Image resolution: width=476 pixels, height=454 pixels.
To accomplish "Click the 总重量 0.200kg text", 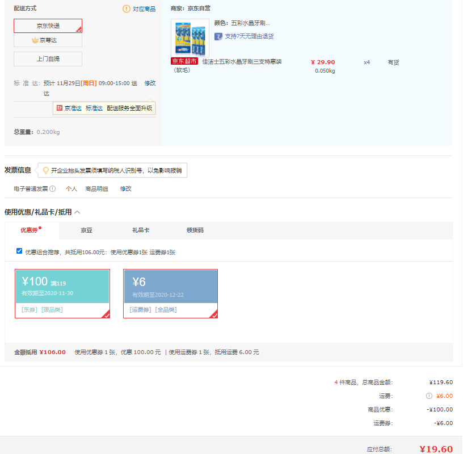I will point(37,132).
